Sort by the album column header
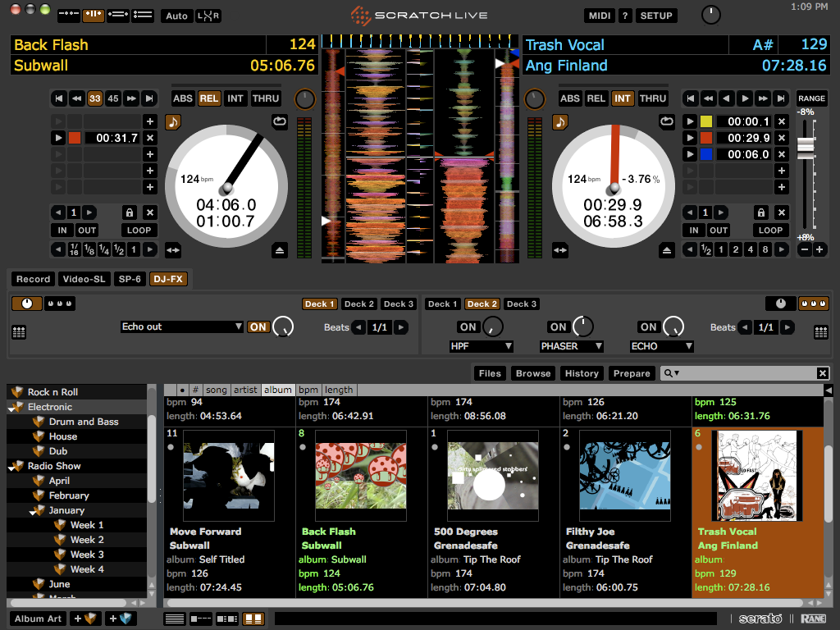This screenshot has height=630, width=840. coord(277,390)
